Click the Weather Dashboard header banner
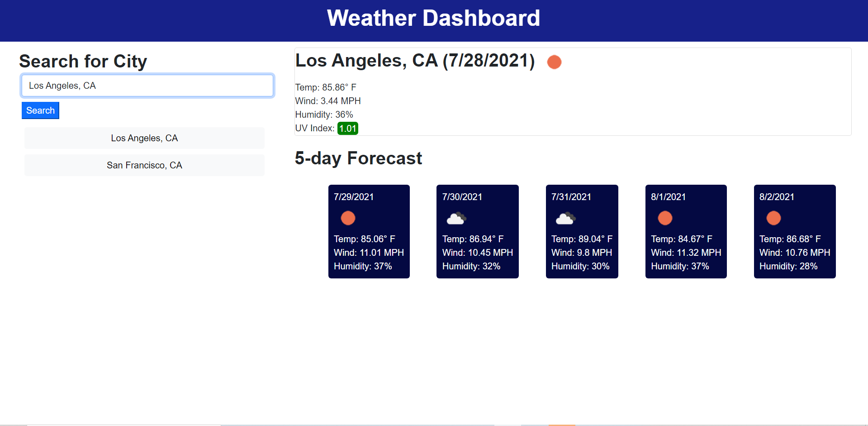The height and width of the screenshot is (426, 868). (434, 18)
